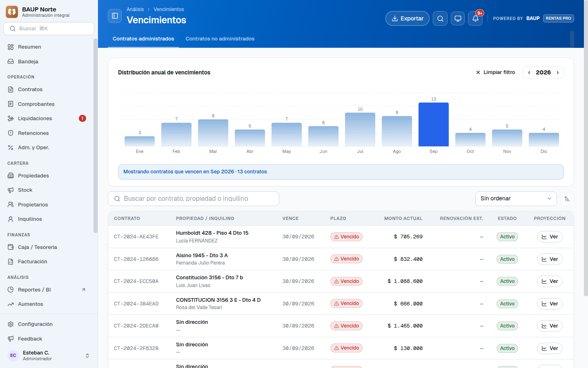This screenshot has width=588, height=368.
Task: Open notifications bell with 9+ badge
Action: coord(475,18)
